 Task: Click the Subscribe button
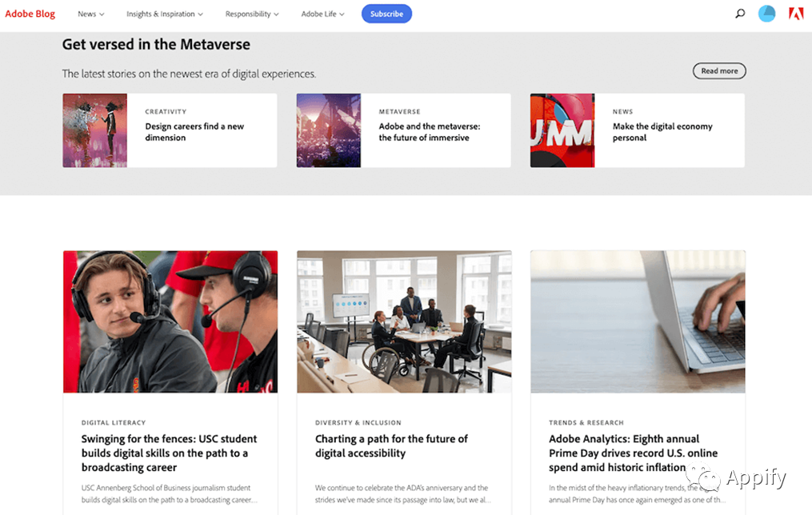pyautogui.click(x=386, y=14)
